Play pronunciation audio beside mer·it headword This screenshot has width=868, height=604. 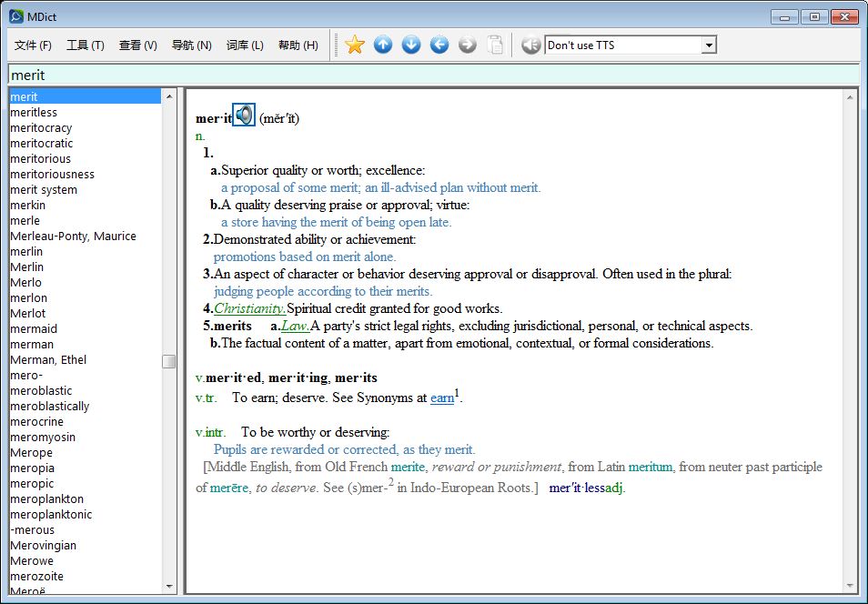point(244,116)
